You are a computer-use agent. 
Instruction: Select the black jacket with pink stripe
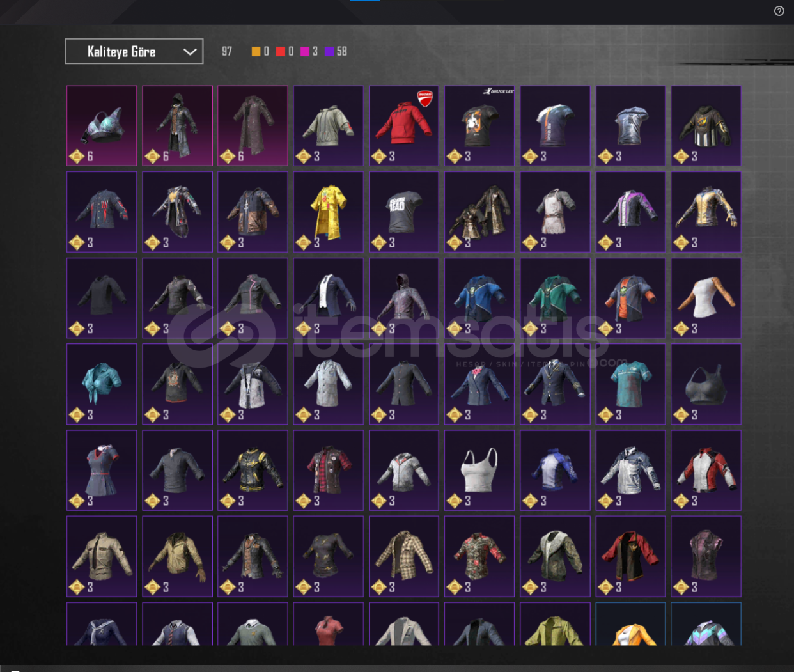253,298
